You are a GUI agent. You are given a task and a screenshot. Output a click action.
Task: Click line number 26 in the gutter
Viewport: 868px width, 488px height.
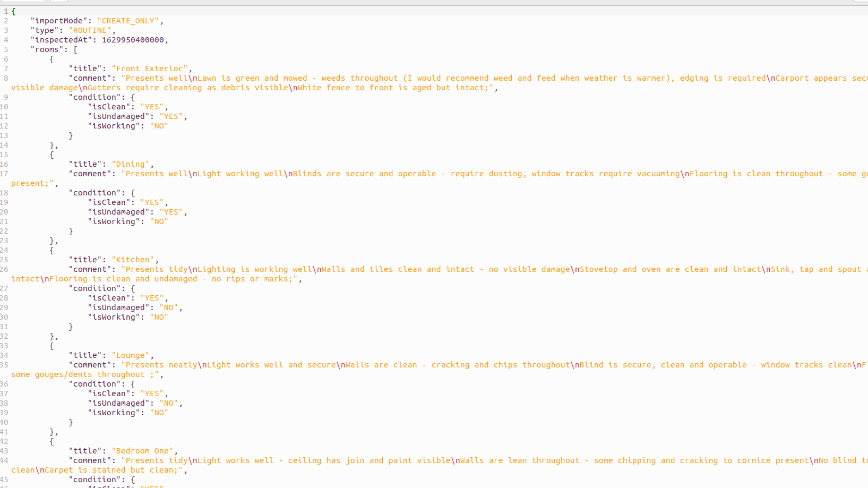pos(4,269)
